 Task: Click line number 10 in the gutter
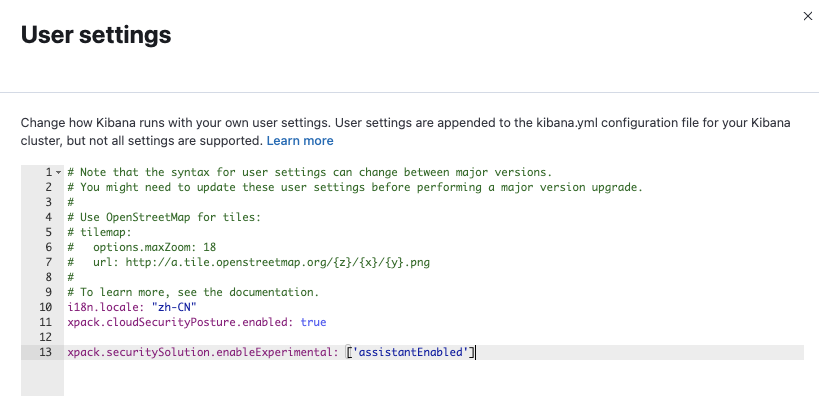(x=46, y=307)
